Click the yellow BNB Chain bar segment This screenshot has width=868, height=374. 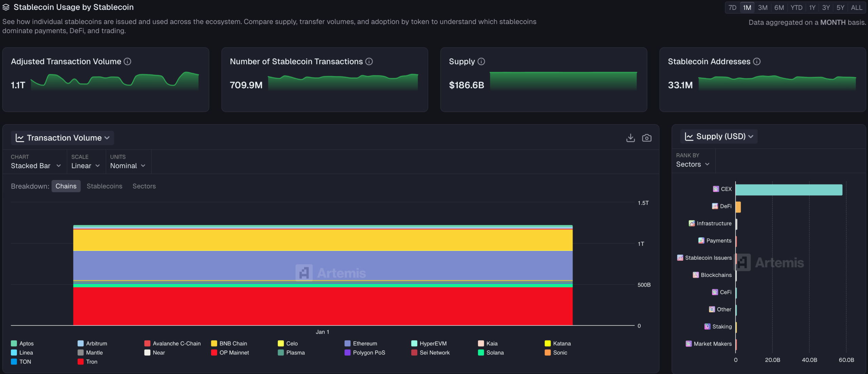point(323,240)
